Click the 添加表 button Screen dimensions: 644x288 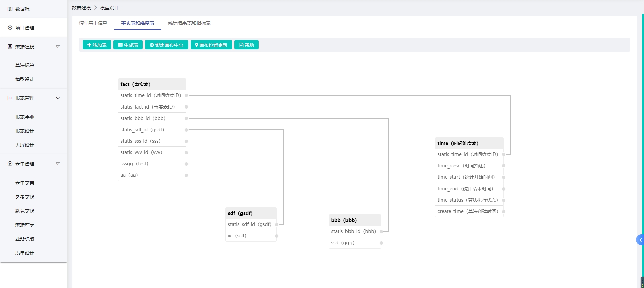pos(97,45)
